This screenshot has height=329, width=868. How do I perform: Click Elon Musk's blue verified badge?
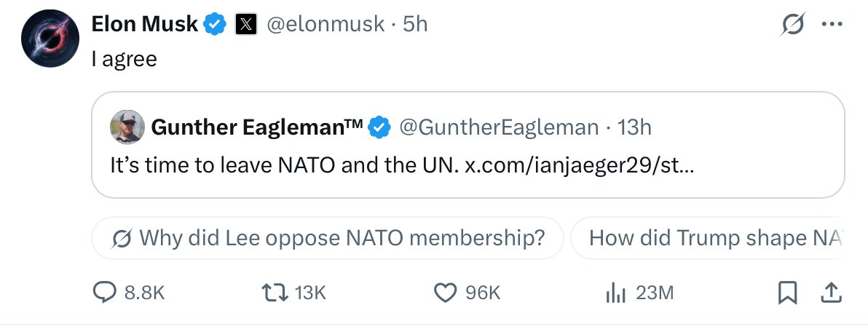(214, 24)
